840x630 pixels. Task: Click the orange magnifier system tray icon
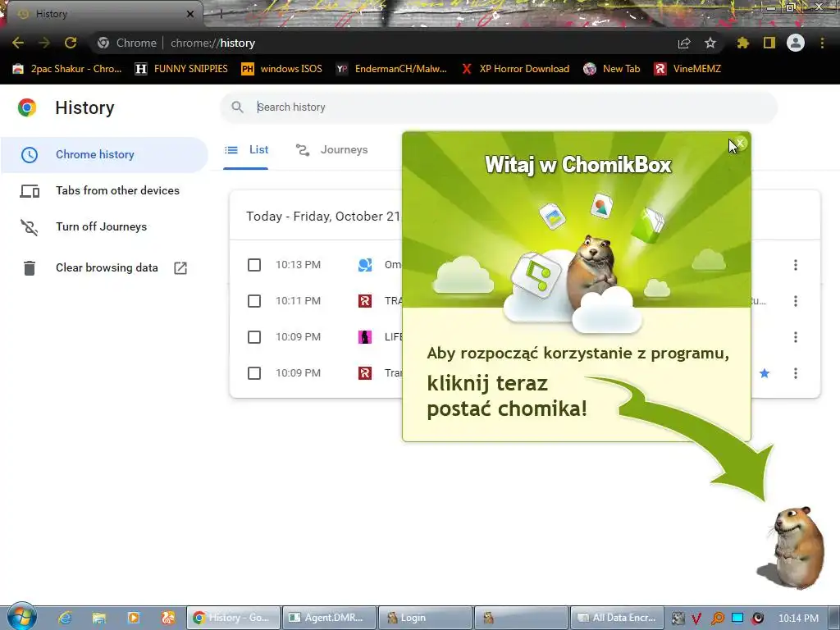(x=717, y=619)
